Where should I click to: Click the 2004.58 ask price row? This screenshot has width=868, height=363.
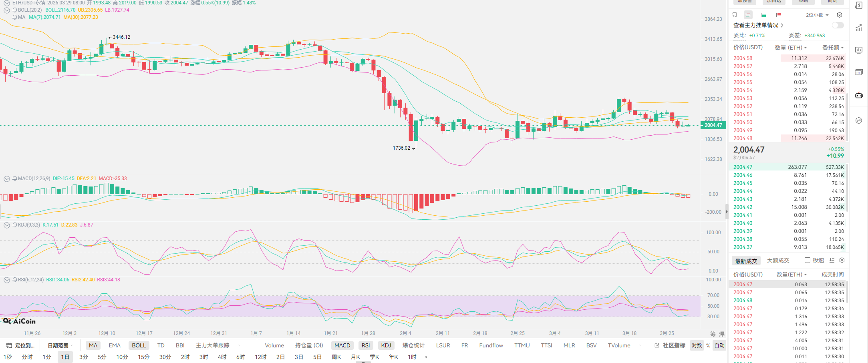743,58
